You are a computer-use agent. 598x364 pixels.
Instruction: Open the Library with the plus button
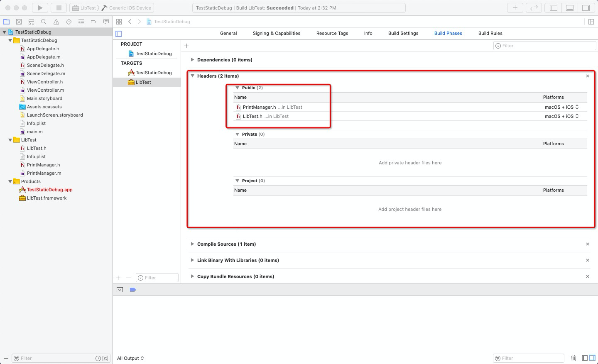515,7
